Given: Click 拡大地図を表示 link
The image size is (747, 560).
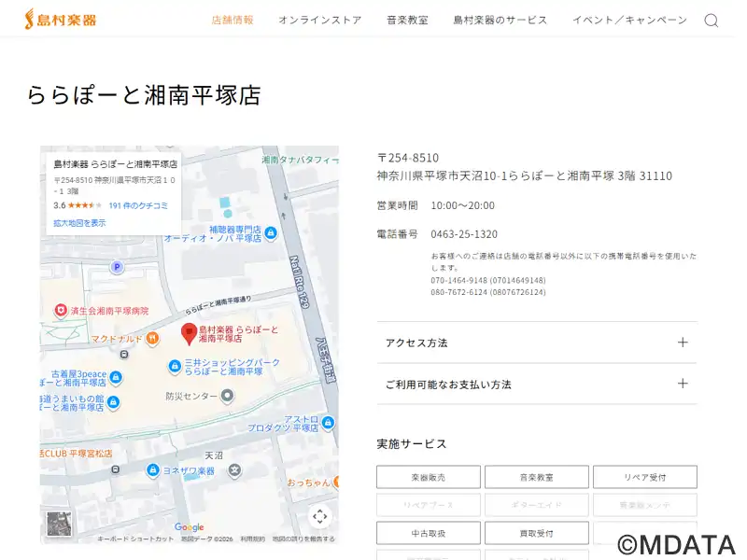Looking at the screenshot, I should click(x=79, y=223).
